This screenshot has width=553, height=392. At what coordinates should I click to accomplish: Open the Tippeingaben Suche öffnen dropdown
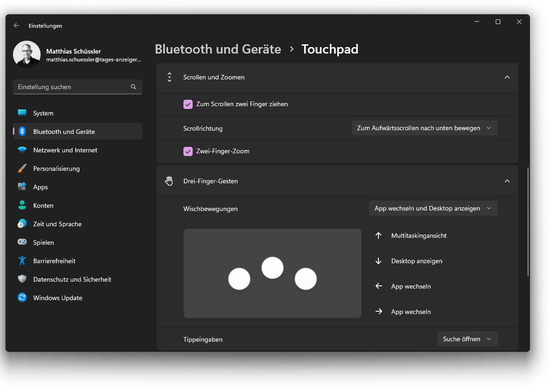tap(467, 339)
